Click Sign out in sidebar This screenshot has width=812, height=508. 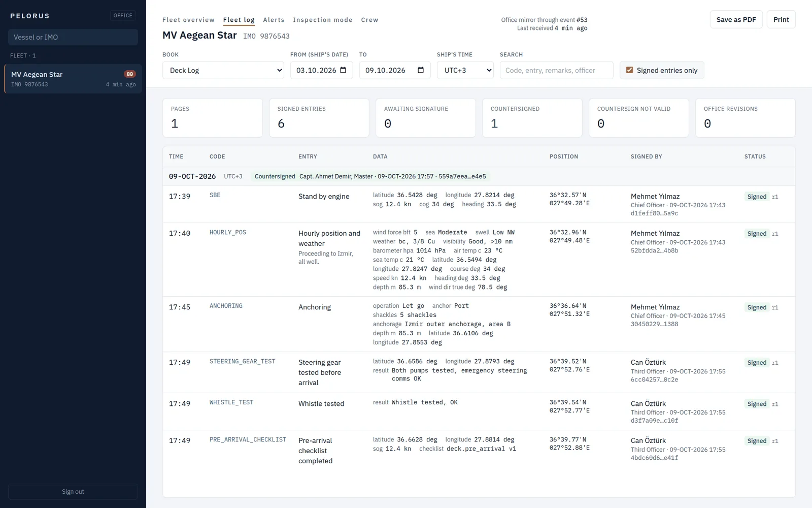pos(73,492)
